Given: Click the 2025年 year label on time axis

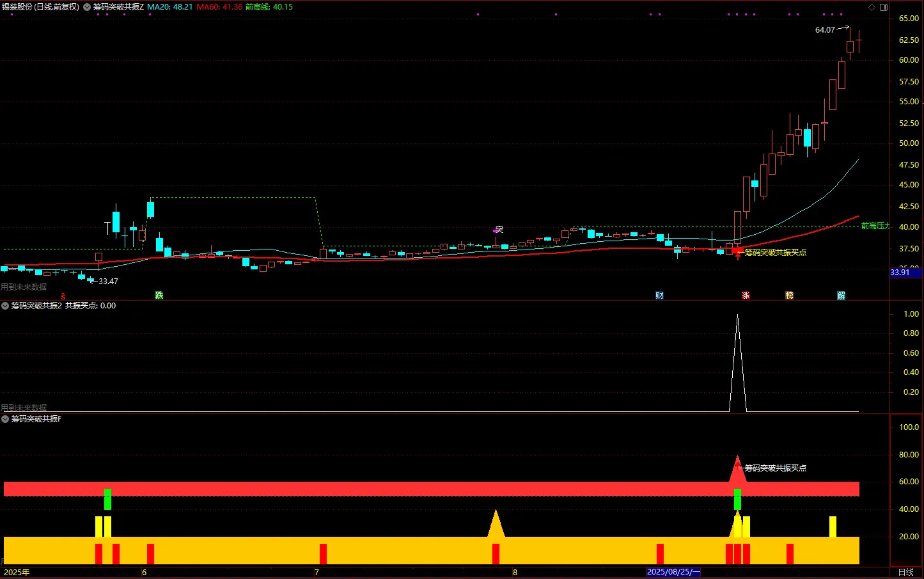Looking at the screenshot, I should tap(17, 572).
